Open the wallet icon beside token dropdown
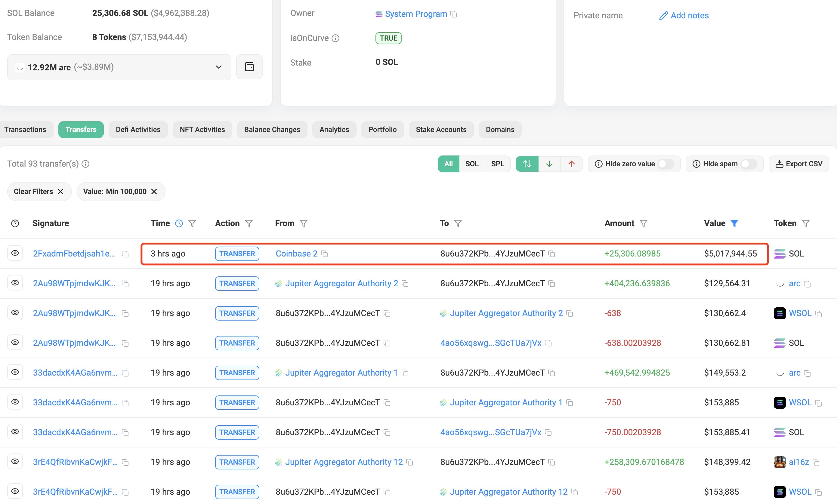The height and width of the screenshot is (504, 837). pos(249,67)
